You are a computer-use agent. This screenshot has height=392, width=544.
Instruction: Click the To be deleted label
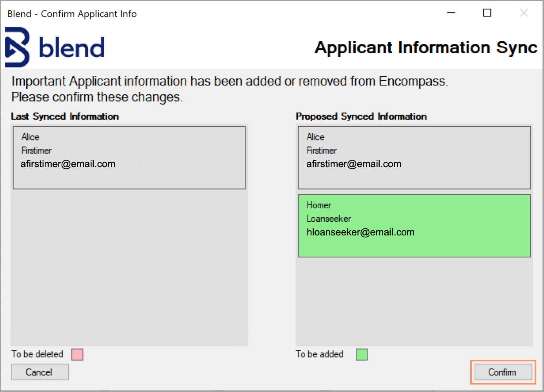coord(37,354)
